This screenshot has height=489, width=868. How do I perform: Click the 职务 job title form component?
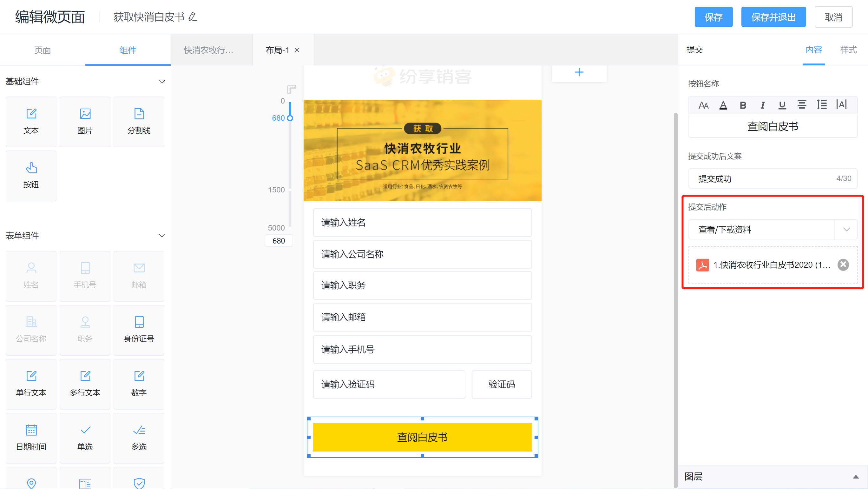click(x=85, y=330)
